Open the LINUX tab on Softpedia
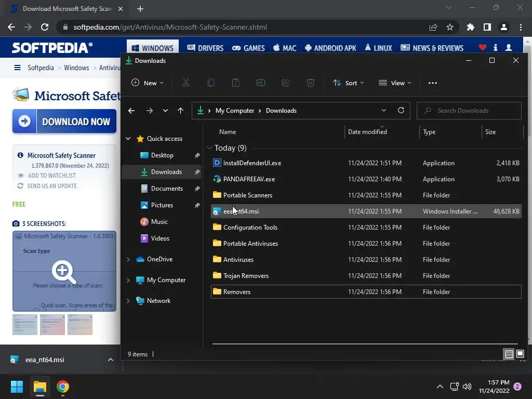 point(378,48)
